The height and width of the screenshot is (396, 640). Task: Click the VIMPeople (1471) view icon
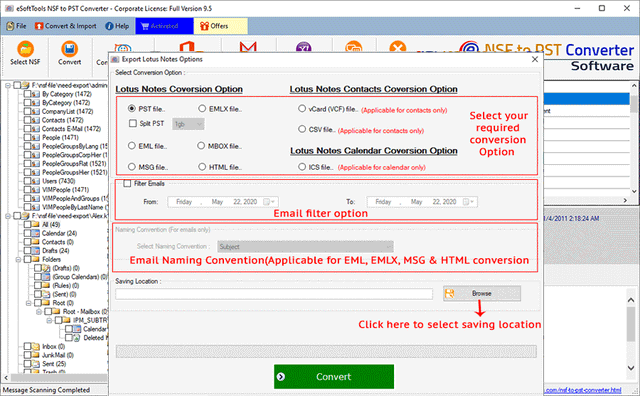(36, 190)
